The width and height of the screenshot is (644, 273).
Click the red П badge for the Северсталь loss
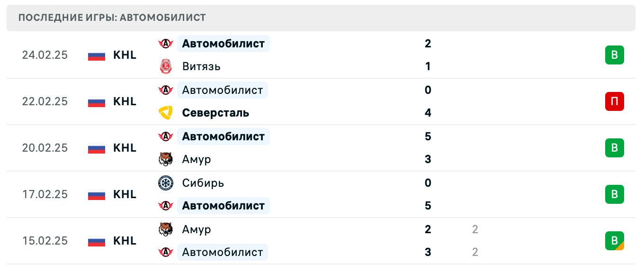615,101
